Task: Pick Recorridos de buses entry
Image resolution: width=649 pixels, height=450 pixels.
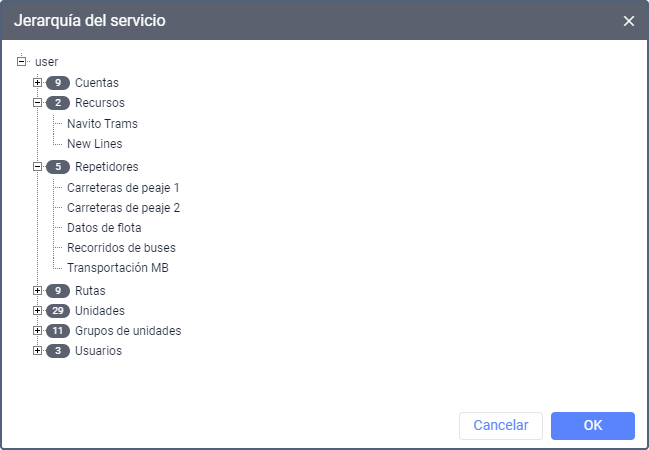Action: coord(121,247)
